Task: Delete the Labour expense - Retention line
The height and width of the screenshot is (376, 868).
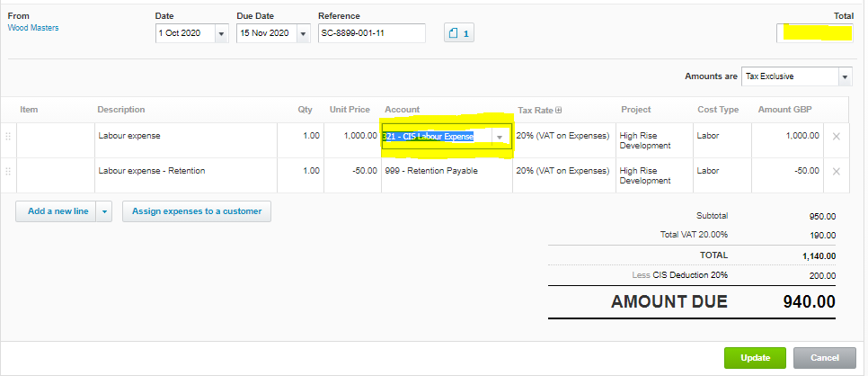Action: coord(836,171)
